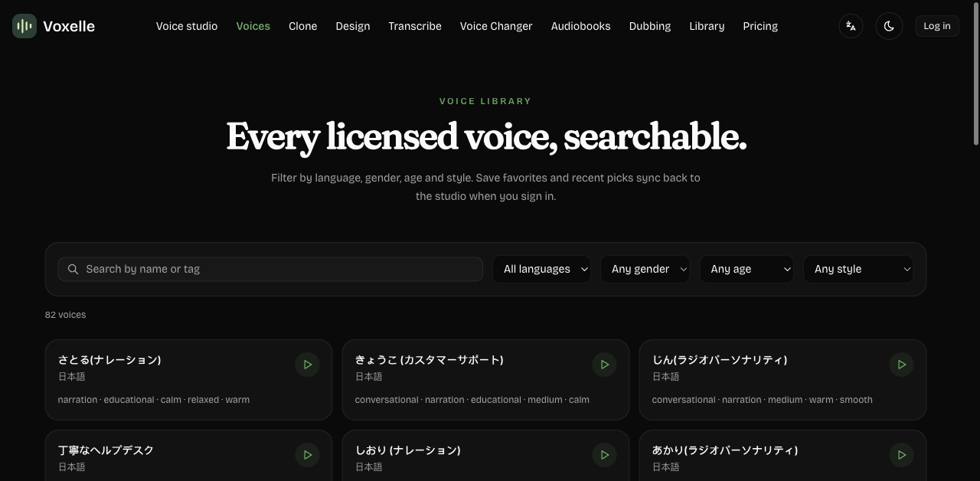Select the さとる(ナレーション) voice title
Image resolution: width=980 pixels, height=481 pixels.
tap(109, 360)
